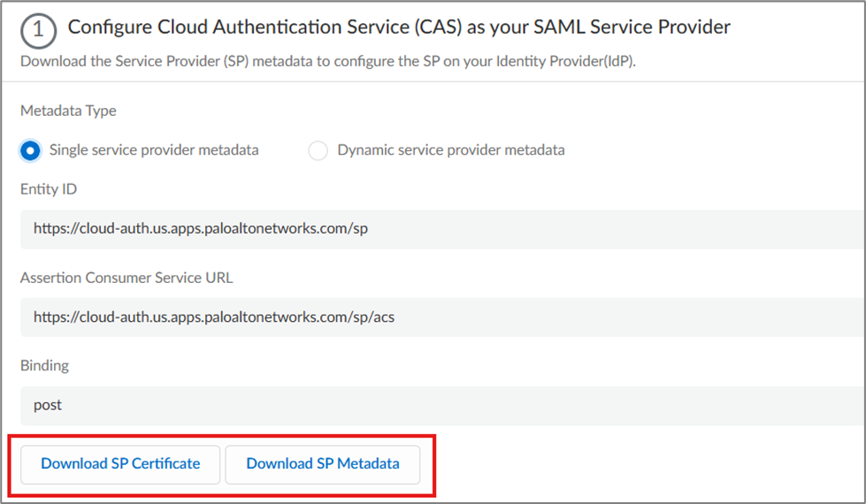The image size is (866, 504).
Task: Click the Metadata Type label
Action: pos(68,111)
